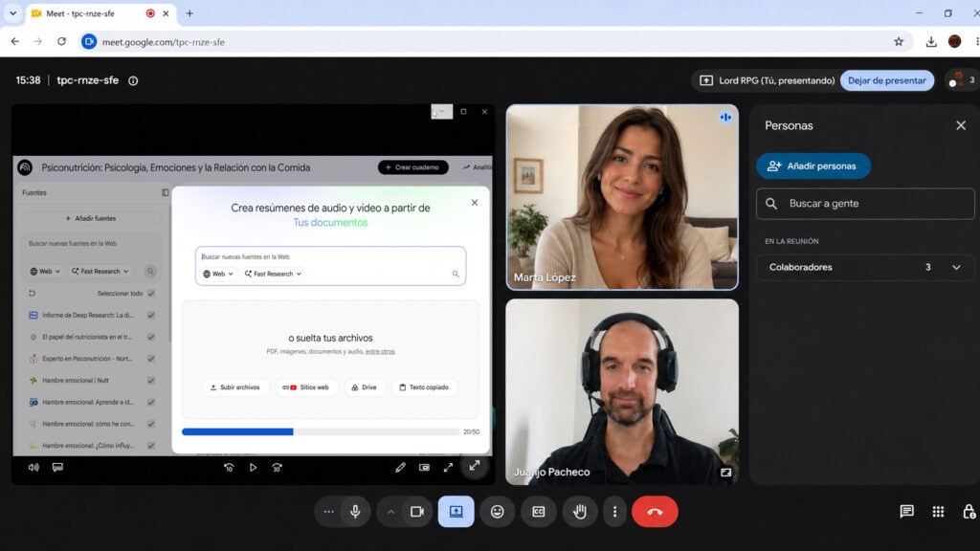The image size is (980, 551).
Task: Click the present screen button
Action: pyautogui.click(x=456, y=512)
